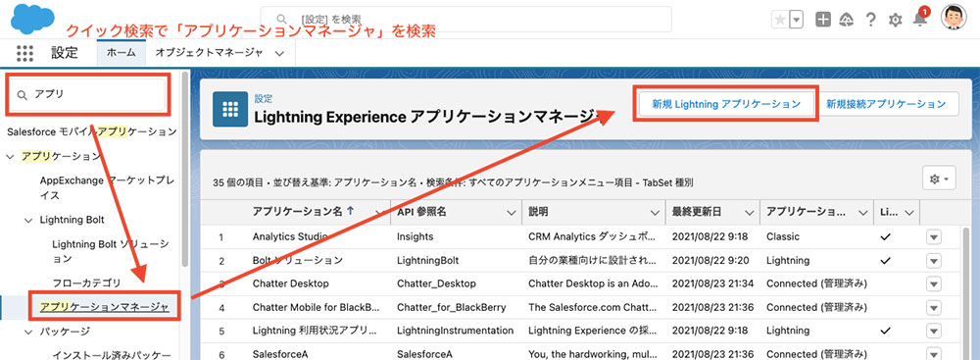The image size is (980, 360).
Task: Click the SalesforceA name cell
Action: [280, 354]
